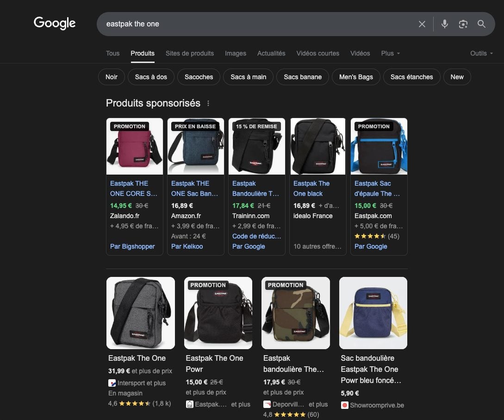The height and width of the screenshot is (420, 504).
Task: Open the blue-strap Eastpak.com bag thumbnail
Action: coord(379,146)
